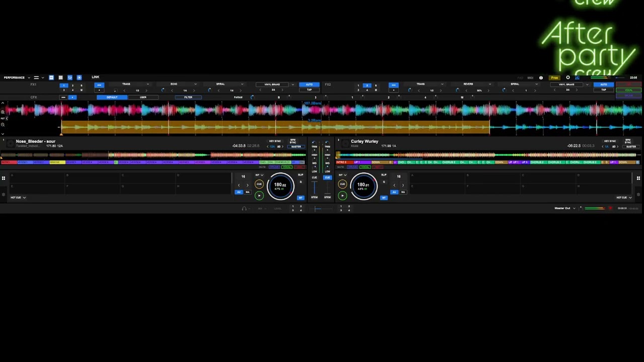The height and width of the screenshot is (362, 644).
Task: Click FX1 AUTO button
Action: (309, 84)
